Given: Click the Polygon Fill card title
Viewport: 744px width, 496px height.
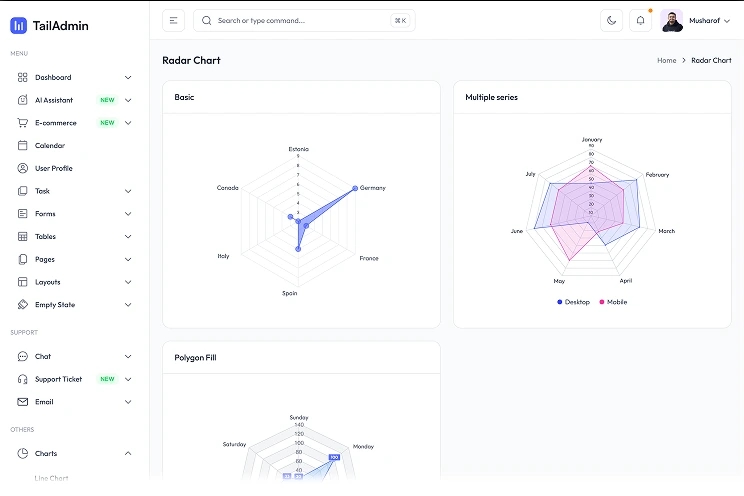Looking at the screenshot, I should pyautogui.click(x=195, y=357).
